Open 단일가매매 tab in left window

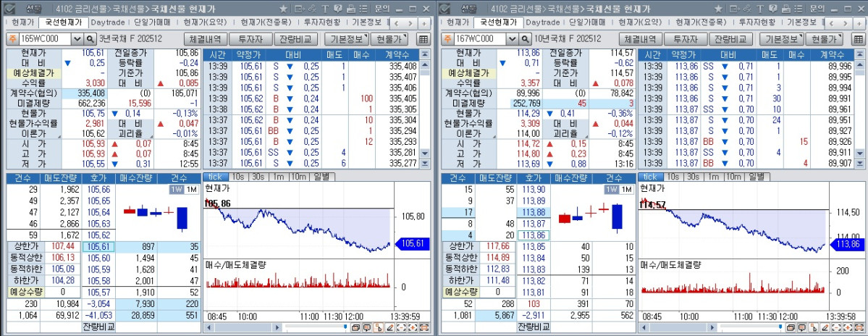(153, 22)
